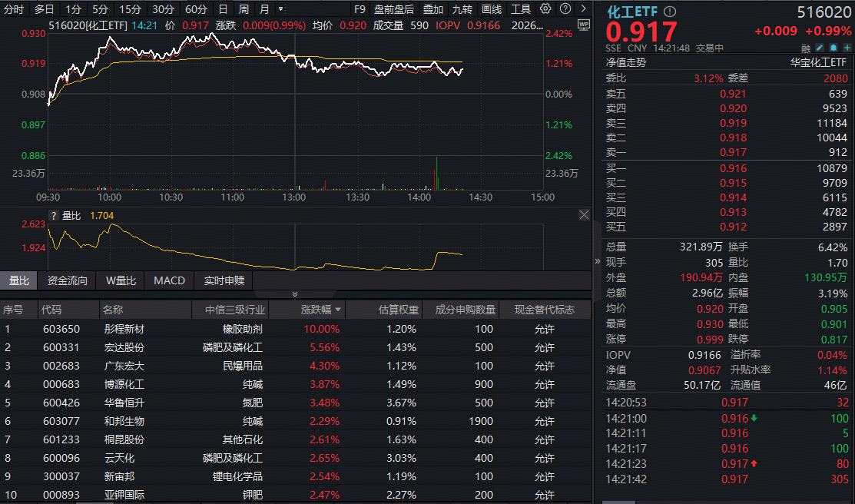Viewport: 855px width, 504px height.
Task: Click the pencil edit icon on the right panel
Action: tap(819, 48)
